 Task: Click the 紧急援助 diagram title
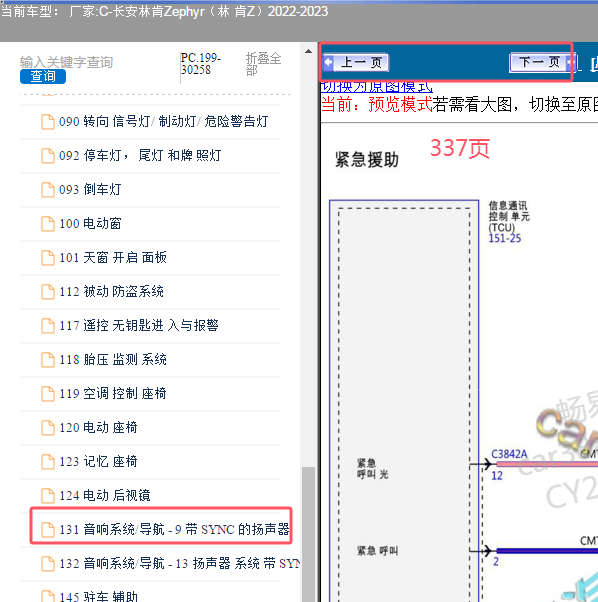[367, 159]
